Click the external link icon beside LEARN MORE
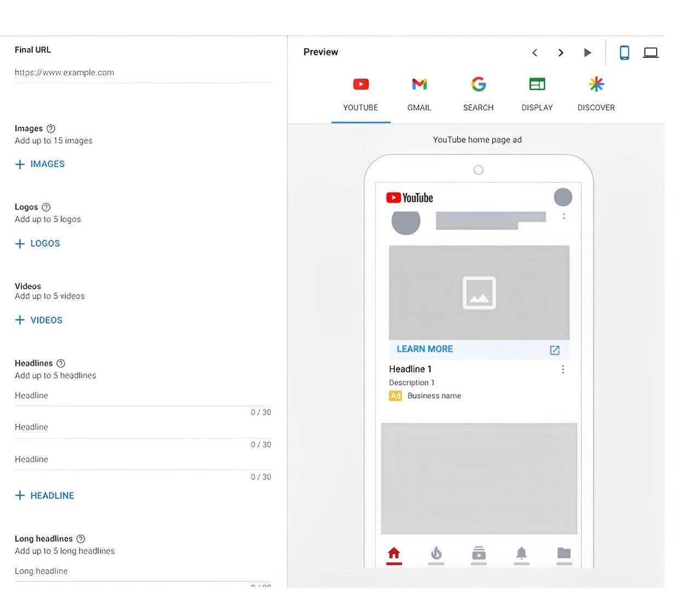 [x=555, y=350]
